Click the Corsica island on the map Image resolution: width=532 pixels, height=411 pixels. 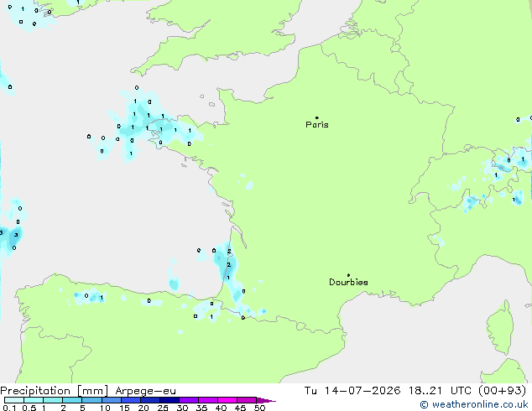(500, 327)
